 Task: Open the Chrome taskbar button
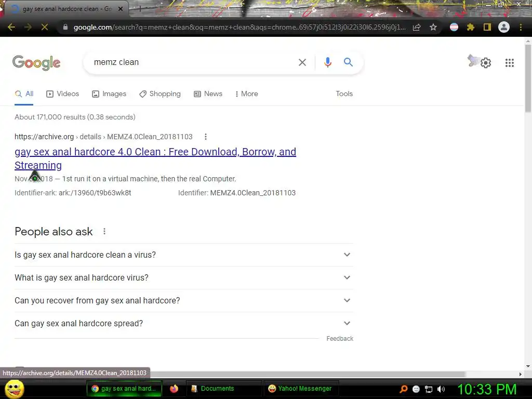(125, 389)
